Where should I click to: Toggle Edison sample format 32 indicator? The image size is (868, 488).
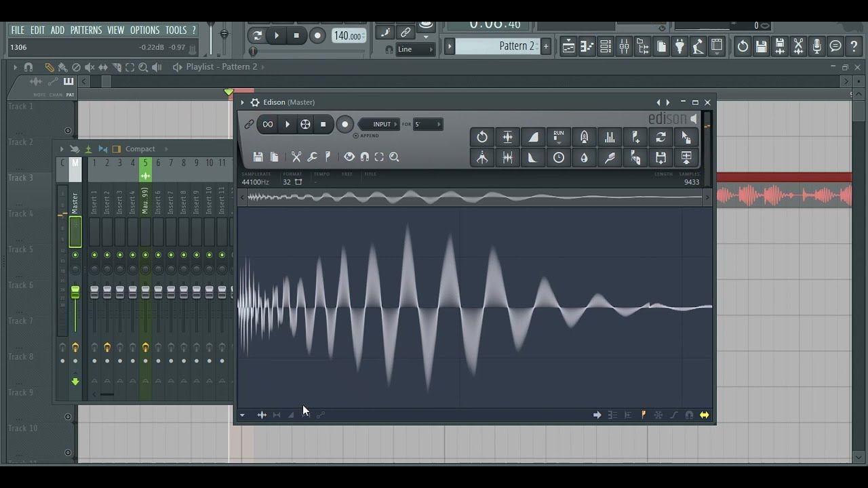coord(287,182)
